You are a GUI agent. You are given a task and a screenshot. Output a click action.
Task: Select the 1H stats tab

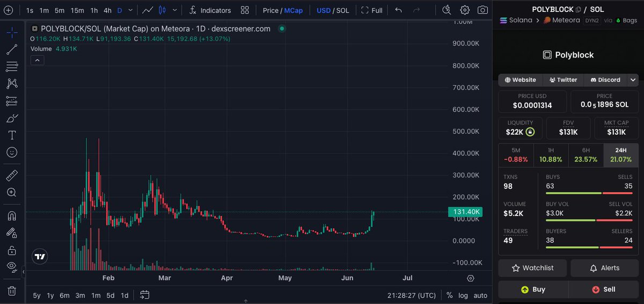tap(551, 155)
